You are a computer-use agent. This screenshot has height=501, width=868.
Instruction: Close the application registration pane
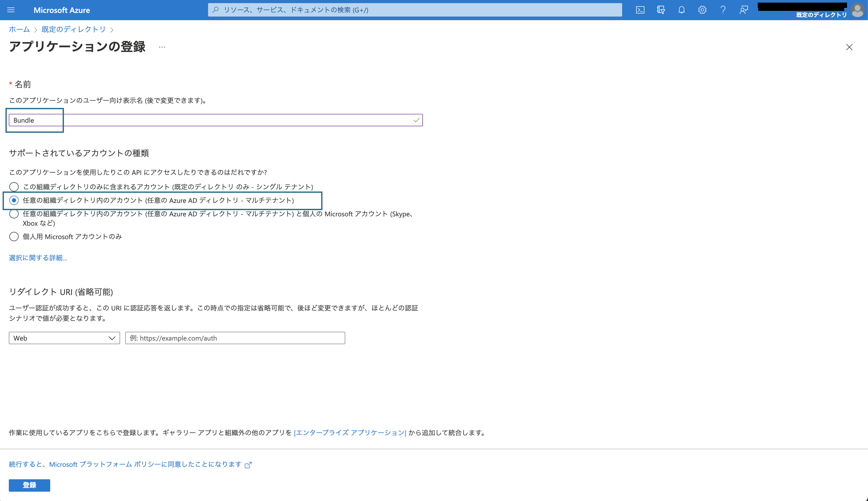coord(849,47)
